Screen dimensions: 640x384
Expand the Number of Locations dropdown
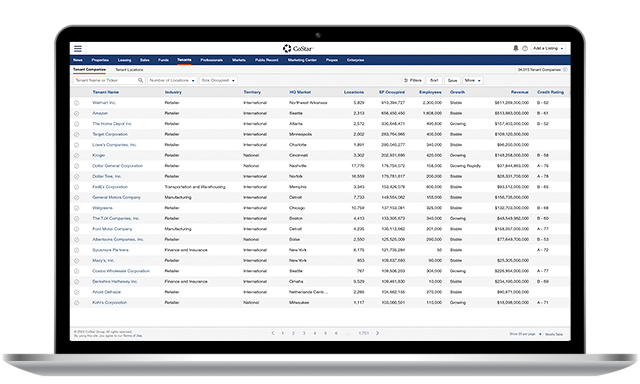[172, 80]
